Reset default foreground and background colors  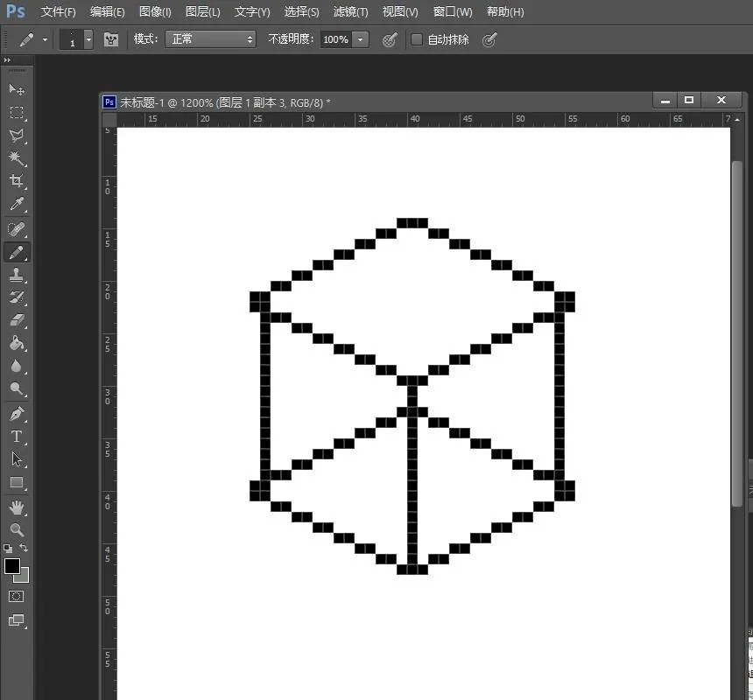coord(8,549)
